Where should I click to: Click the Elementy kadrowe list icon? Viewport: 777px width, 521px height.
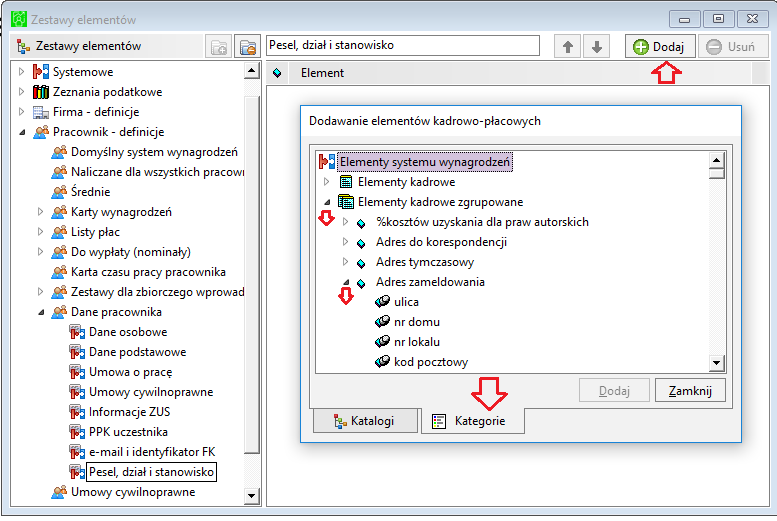coord(346,182)
